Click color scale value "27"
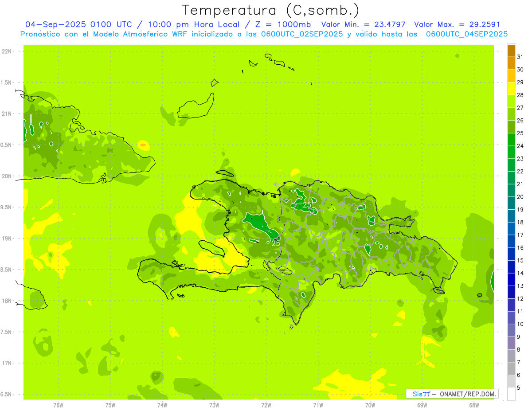This screenshot has height=411, width=532. pos(520,108)
